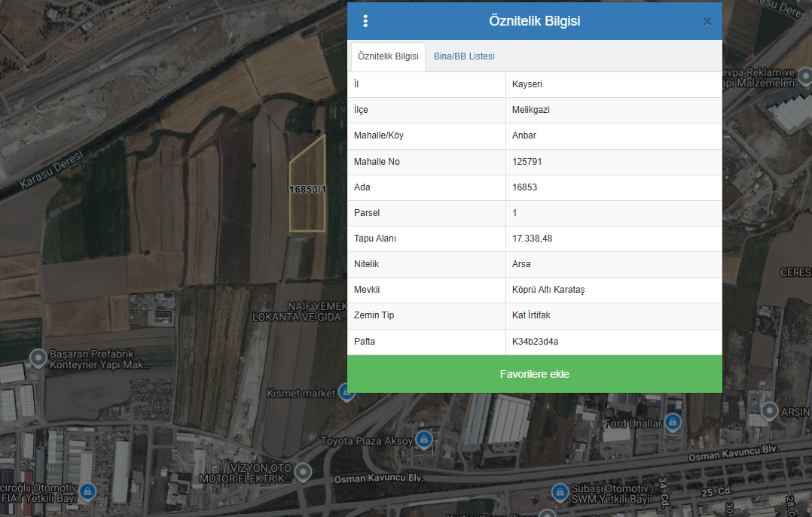Screen dimensions: 812x517
Task: Click the Tapu Alanı value 17.338,48
Action: click(x=532, y=239)
